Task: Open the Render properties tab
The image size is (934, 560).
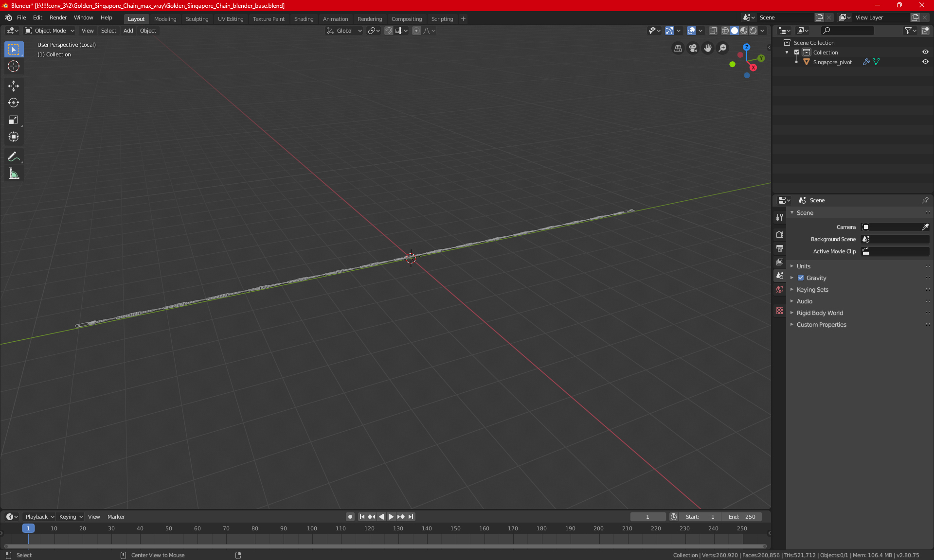Action: pos(780,234)
